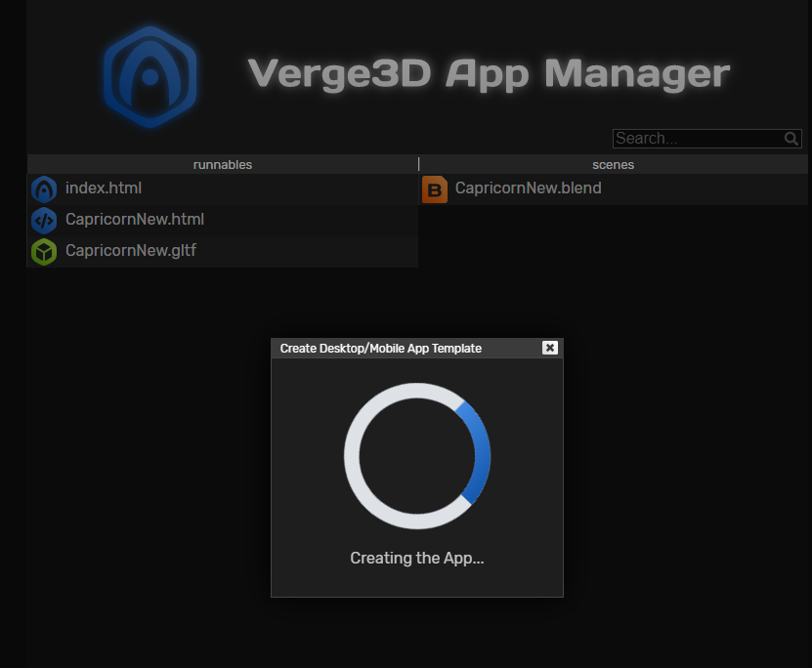812x668 pixels.
Task: Open the CapricornNew.gltf runnable
Action: click(131, 251)
